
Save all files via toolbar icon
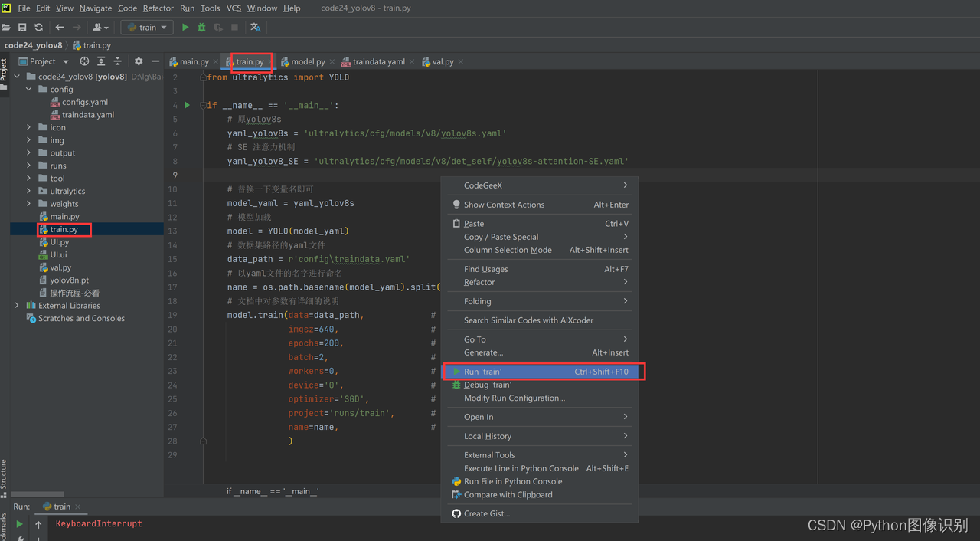click(x=22, y=27)
